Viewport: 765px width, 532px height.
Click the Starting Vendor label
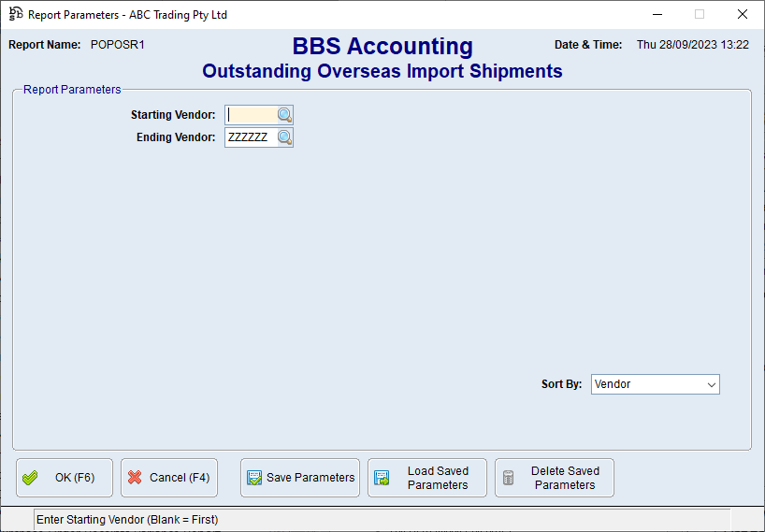pyautogui.click(x=173, y=115)
